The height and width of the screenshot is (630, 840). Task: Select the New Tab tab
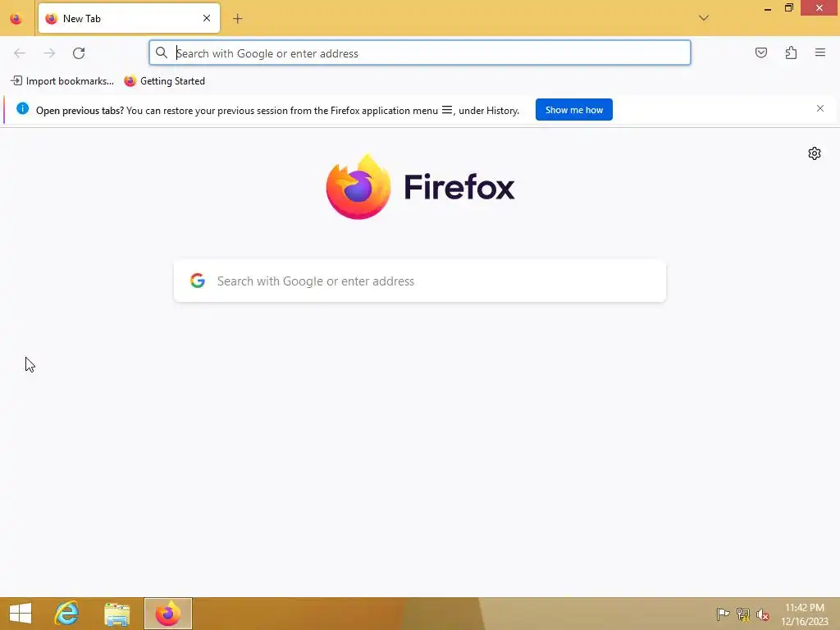pos(129,18)
